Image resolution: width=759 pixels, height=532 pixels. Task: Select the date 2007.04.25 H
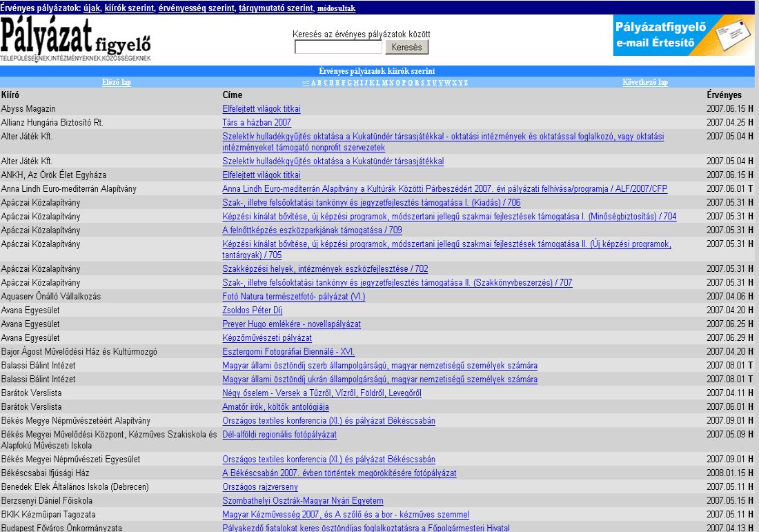coord(729,122)
